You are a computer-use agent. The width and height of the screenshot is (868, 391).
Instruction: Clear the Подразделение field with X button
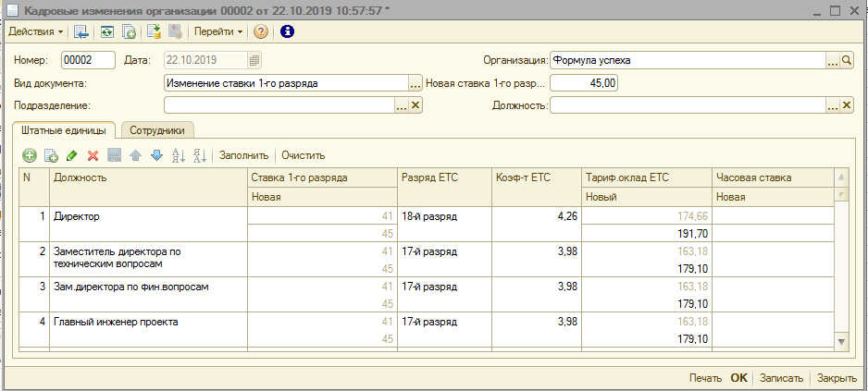click(415, 105)
